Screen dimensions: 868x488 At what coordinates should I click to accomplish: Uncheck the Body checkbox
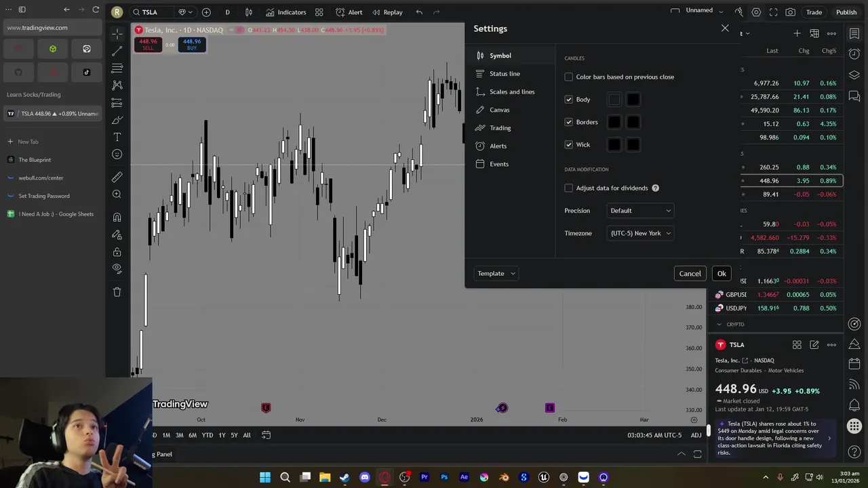pos(569,100)
